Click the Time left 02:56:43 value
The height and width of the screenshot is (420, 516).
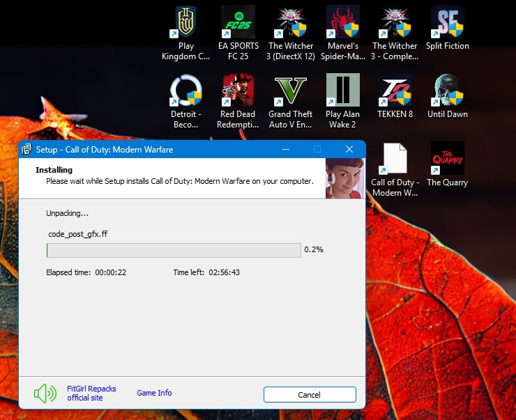pos(224,272)
